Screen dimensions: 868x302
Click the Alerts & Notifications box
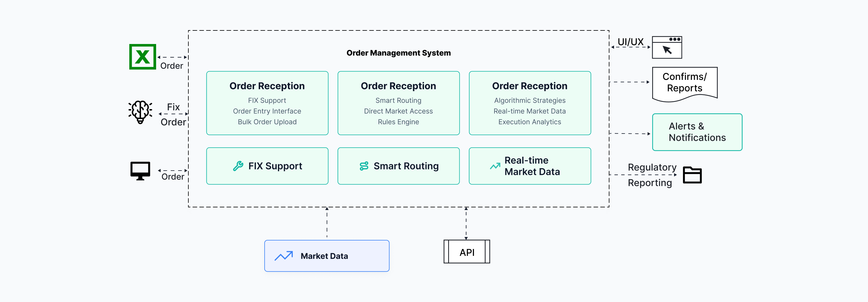(697, 132)
